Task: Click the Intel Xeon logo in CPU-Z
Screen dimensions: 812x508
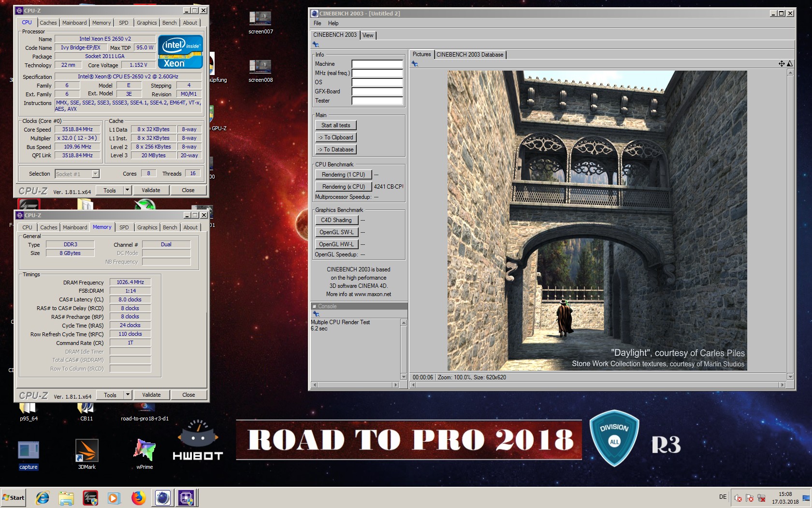Action: (x=180, y=52)
